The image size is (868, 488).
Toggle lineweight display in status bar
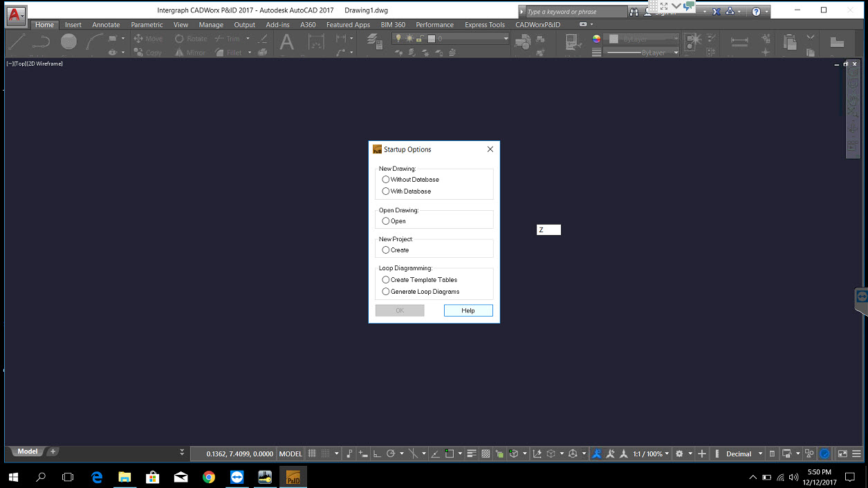tap(472, 454)
